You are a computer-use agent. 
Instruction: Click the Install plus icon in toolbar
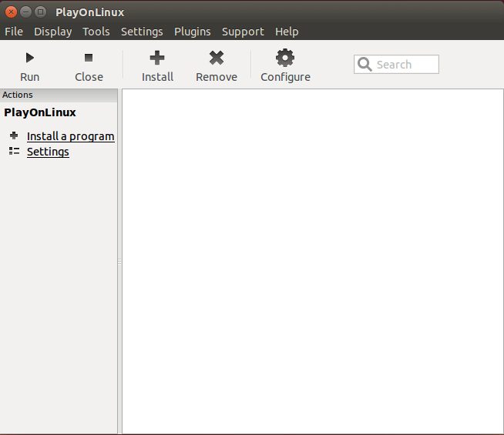click(157, 58)
